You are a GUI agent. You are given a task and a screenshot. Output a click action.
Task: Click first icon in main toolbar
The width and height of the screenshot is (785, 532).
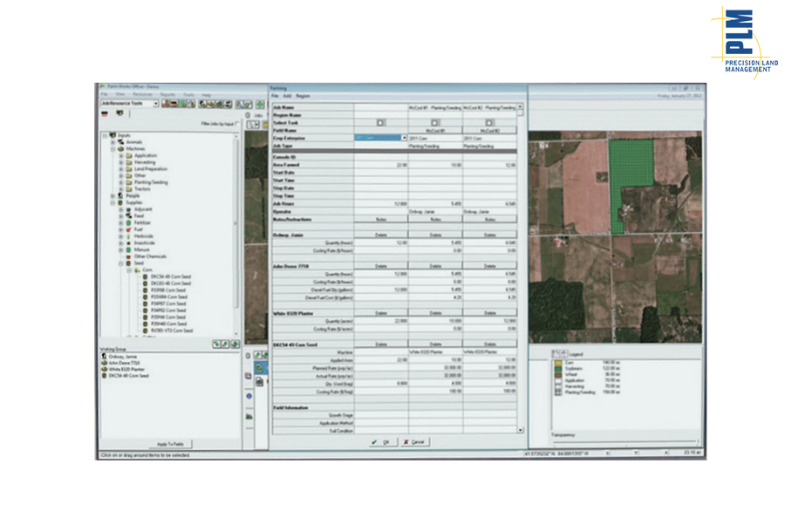click(166, 104)
